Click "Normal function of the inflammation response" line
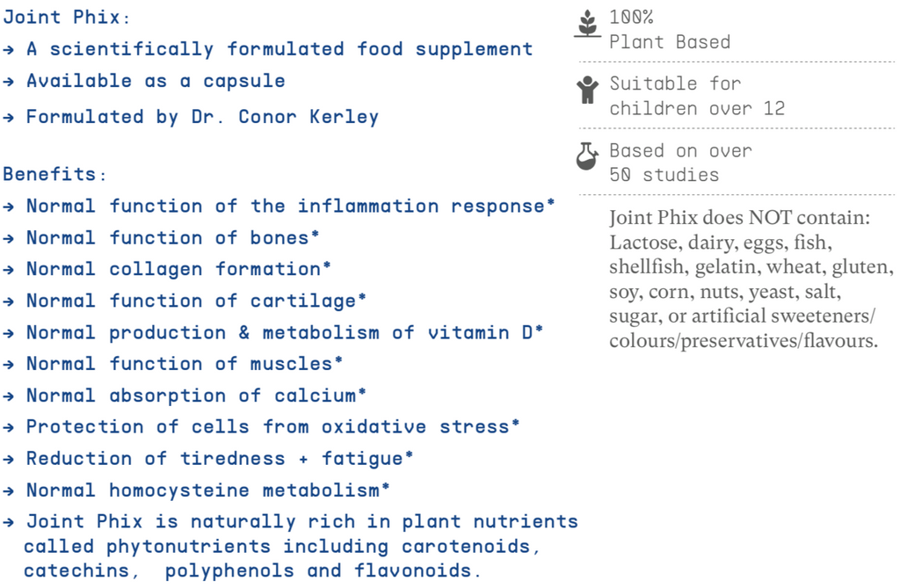Screen dimensions: 900x588 click(290, 206)
